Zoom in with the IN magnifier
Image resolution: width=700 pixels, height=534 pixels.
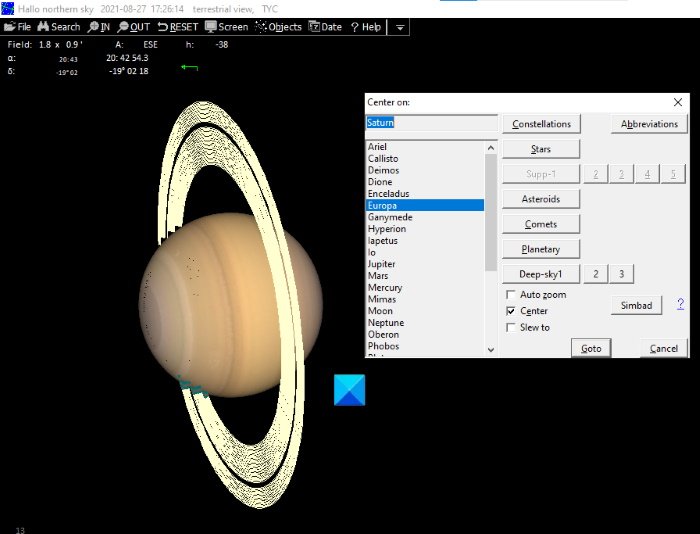(99, 27)
